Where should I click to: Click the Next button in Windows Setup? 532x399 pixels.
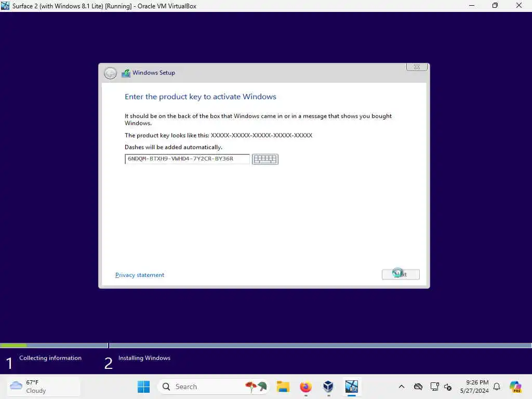pos(401,274)
